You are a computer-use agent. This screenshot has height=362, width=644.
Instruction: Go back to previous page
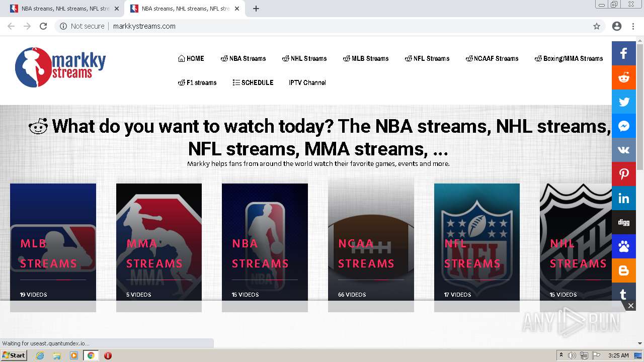pyautogui.click(x=11, y=26)
